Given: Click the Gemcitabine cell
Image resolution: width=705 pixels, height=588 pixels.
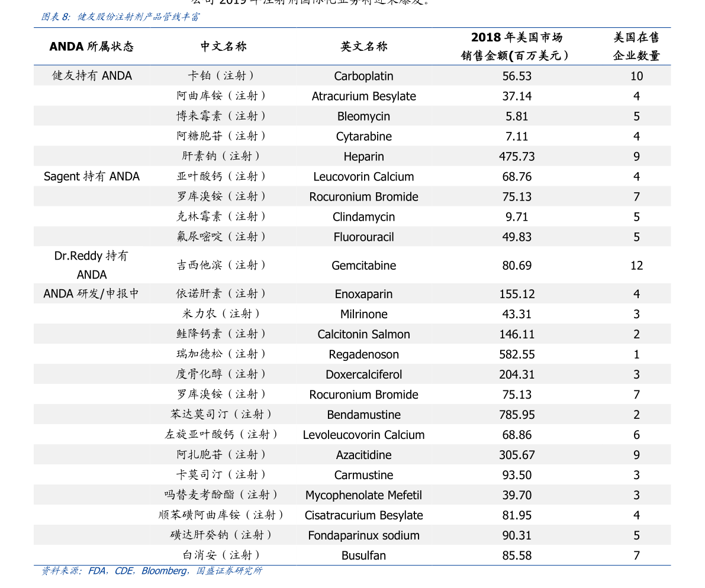Looking at the screenshot, I should pyautogui.click(x=363, y=265).
